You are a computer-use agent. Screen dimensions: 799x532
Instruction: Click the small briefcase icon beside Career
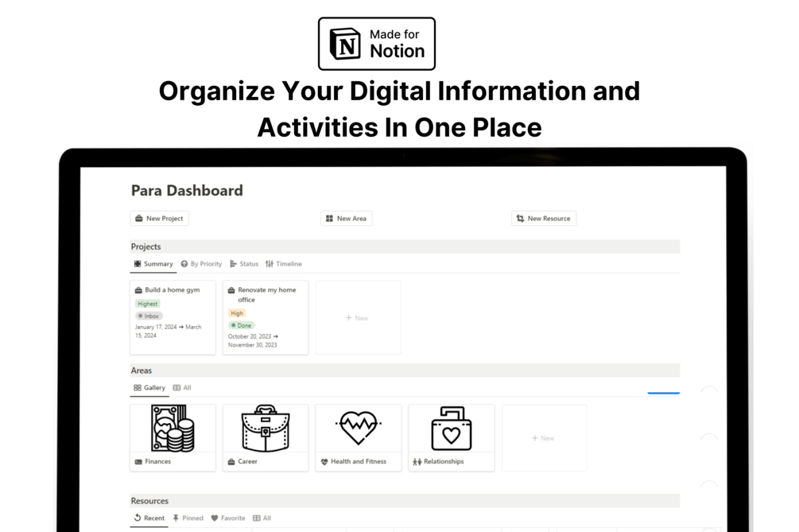pos(231,462)
